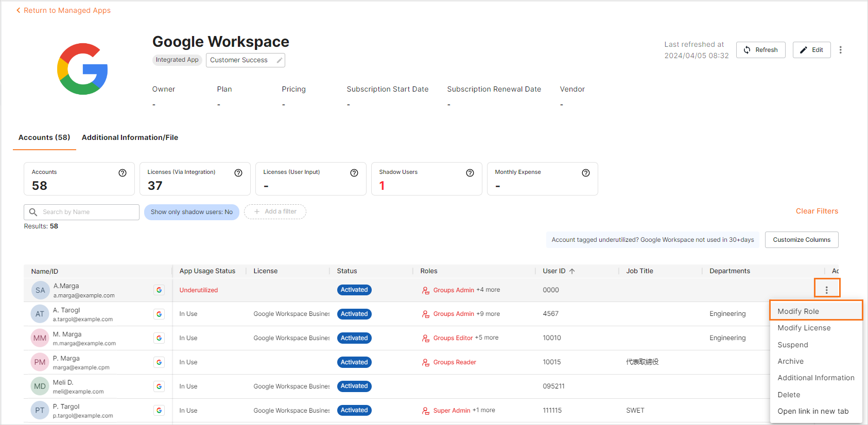Click the MD avatar for Meli D.
The height and width of the screenshot is (425, 868).
[40, 386]
